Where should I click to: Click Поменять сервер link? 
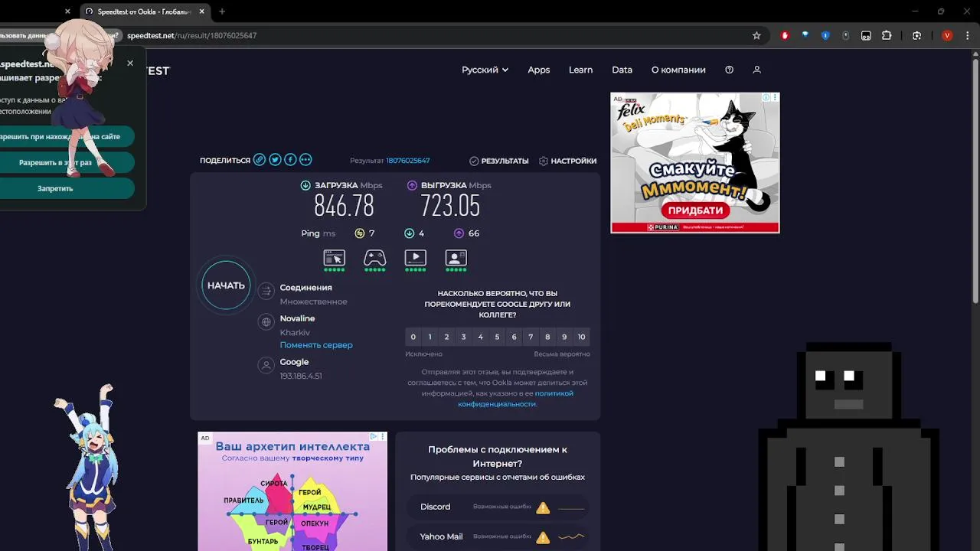(316, 345)
